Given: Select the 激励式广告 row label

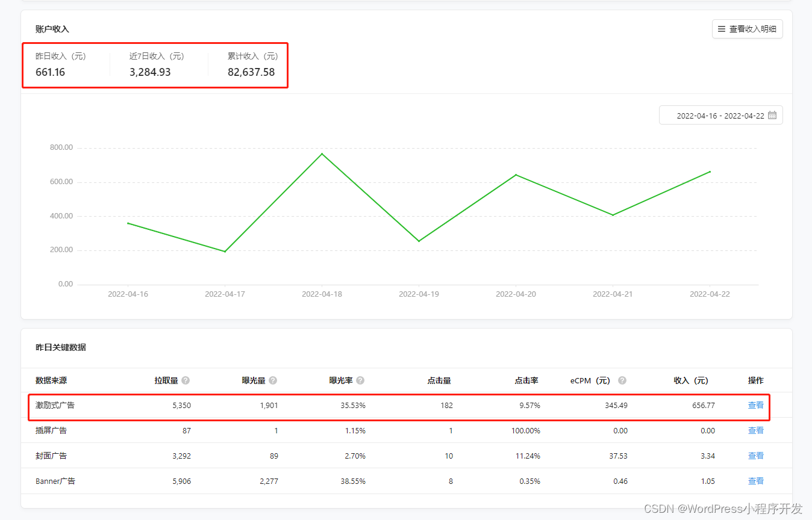Looking at the screenshot, I should [x=55, y=406].
